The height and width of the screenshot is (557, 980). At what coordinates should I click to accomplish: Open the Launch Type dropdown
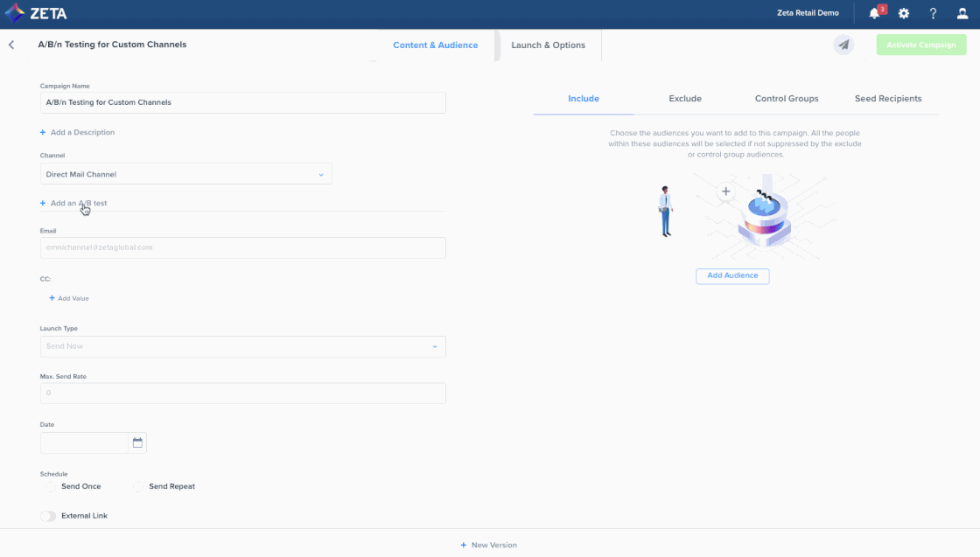coord(242,346)
